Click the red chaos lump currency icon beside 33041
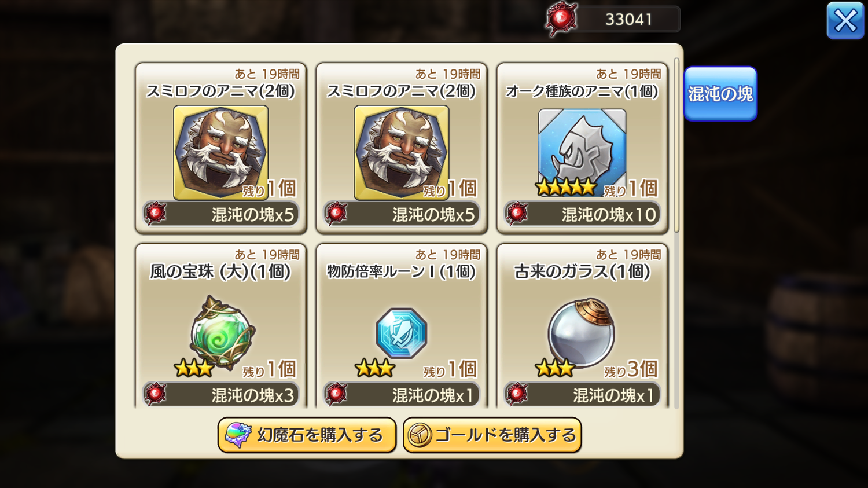The width and height of the screenshot is (868, 488). click(x=561, y=19)
